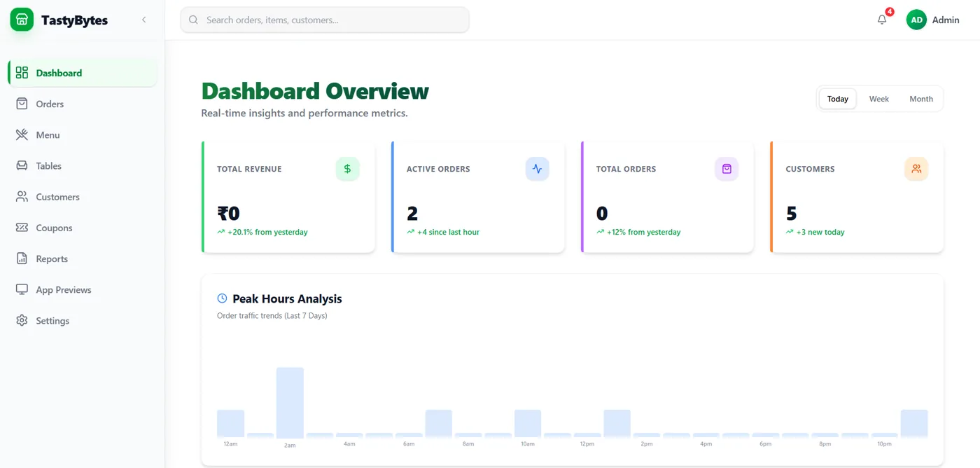Viewport: 980px width, 468px height.
Task: Click the '6pm' axis label
Action: 766,444
